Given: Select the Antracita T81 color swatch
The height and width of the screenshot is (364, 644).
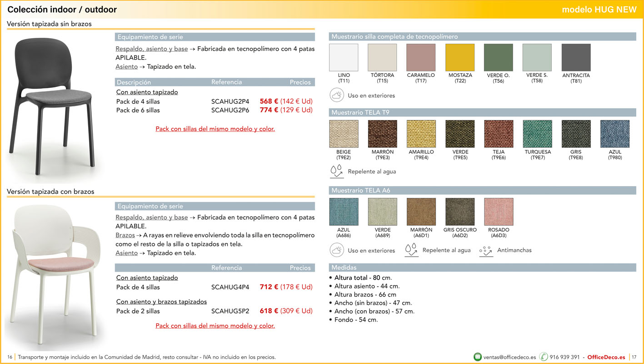Looking at the screenshot, I should (576, 58).
